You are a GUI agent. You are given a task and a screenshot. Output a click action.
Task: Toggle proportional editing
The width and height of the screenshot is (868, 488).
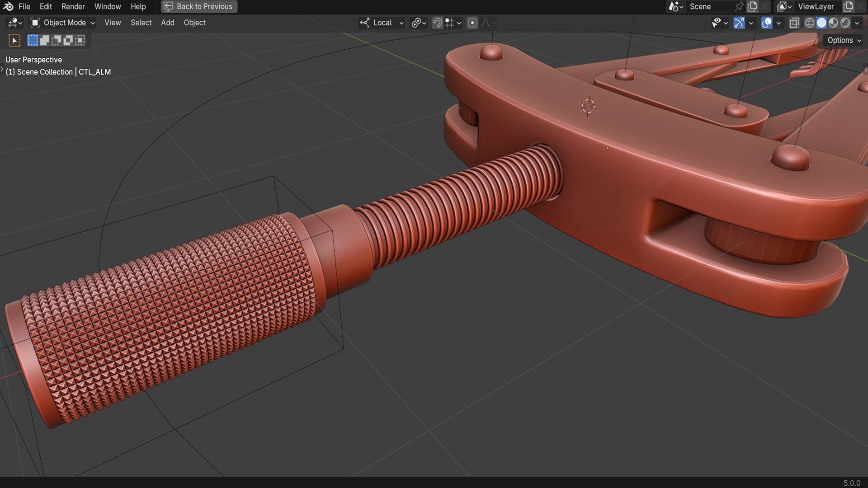pos(472,23)
